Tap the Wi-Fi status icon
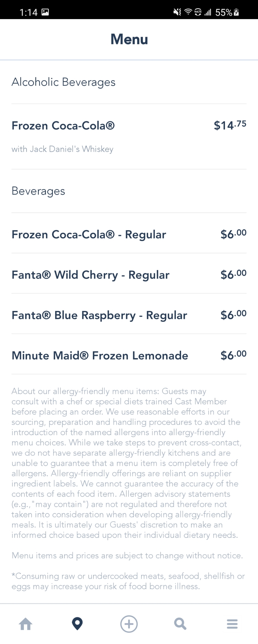This screenshot has width=258, height=644. tap(188, 12)
